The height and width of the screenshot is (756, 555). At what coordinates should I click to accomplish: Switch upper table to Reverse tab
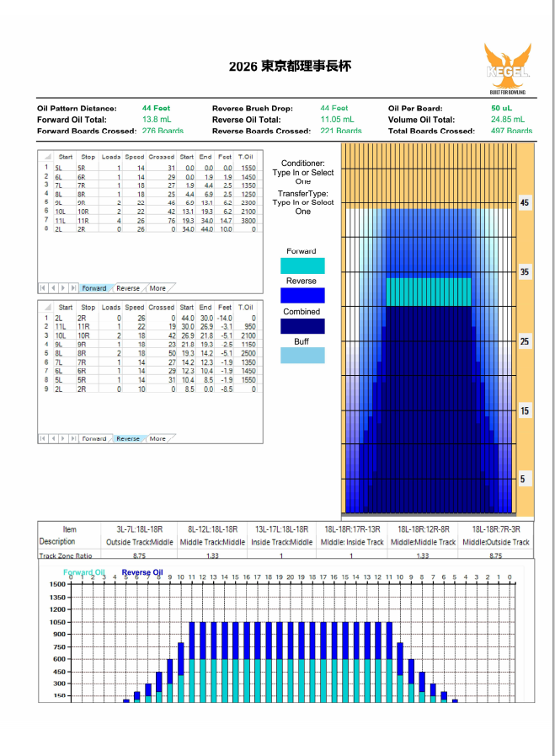coord(128,288)
